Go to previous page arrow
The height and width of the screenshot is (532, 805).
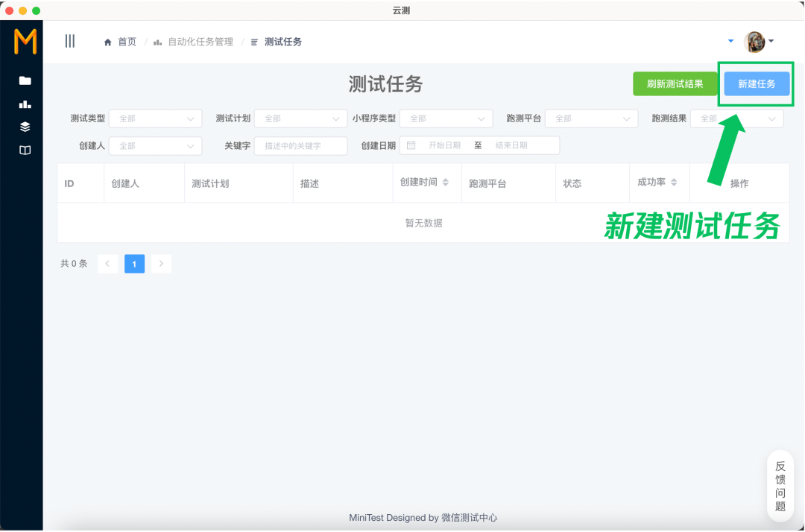point(108,264)
